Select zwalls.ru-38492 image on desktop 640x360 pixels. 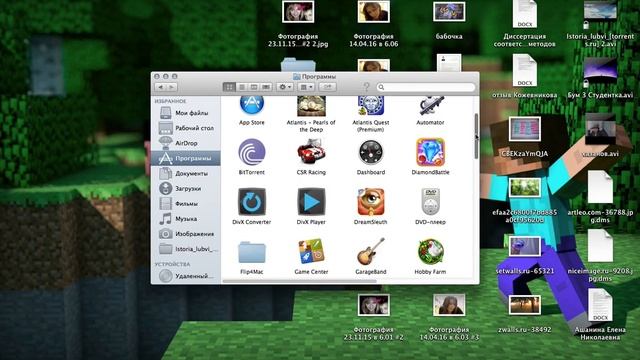(x=524, y=305)
